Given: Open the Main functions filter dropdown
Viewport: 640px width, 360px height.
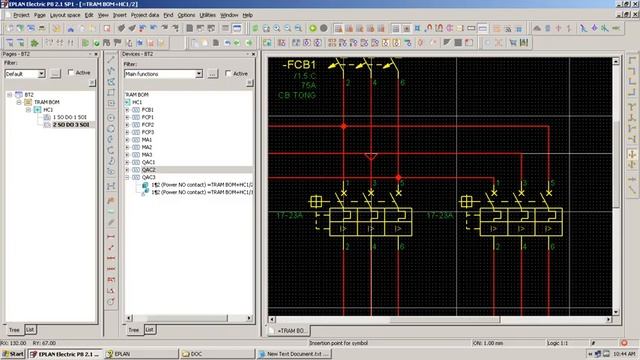Looking at the screenshot, I should tap(199, 74).
